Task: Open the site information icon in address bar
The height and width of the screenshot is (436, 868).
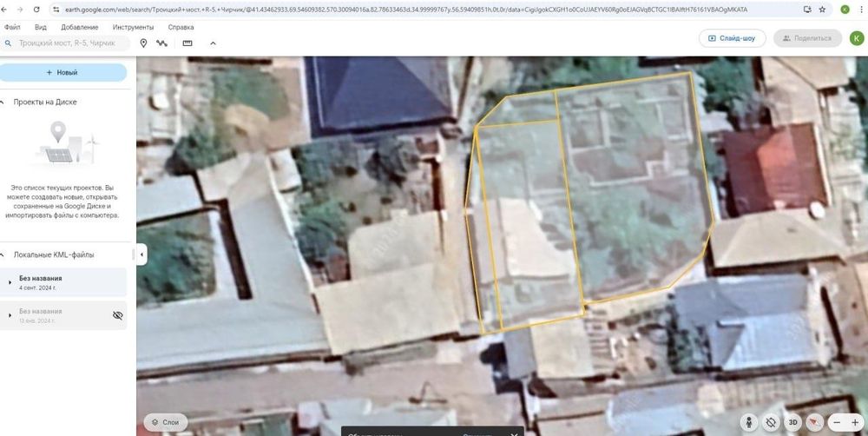Action: (x=56, y=10)
